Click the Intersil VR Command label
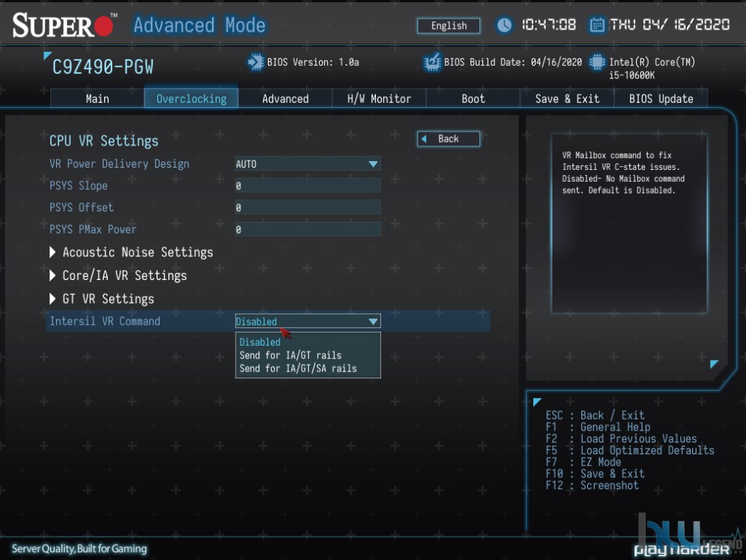The height and width of the screenshot is (560, 746). coord(105,321)
